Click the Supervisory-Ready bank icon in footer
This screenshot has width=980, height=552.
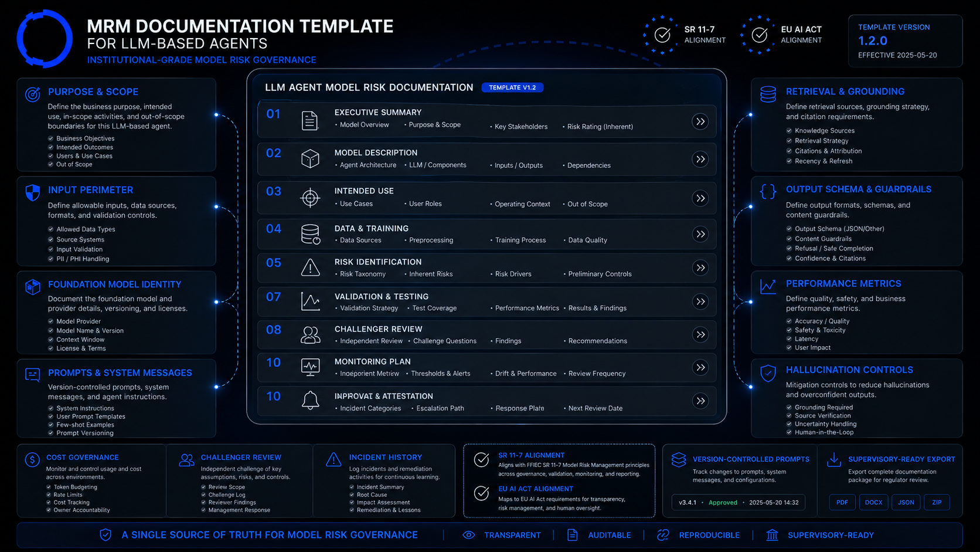pos(773,535)
